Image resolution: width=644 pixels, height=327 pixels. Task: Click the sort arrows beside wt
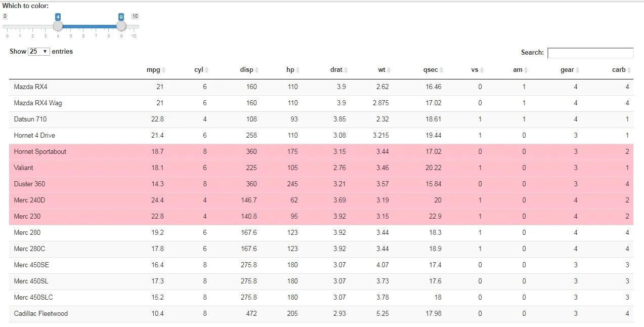(x=389, y=70)
